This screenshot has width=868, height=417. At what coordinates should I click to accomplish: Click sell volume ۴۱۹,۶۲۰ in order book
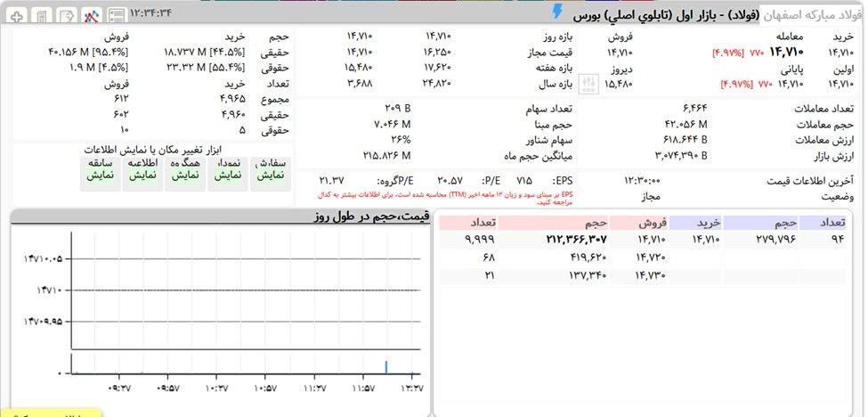[588, 258]
